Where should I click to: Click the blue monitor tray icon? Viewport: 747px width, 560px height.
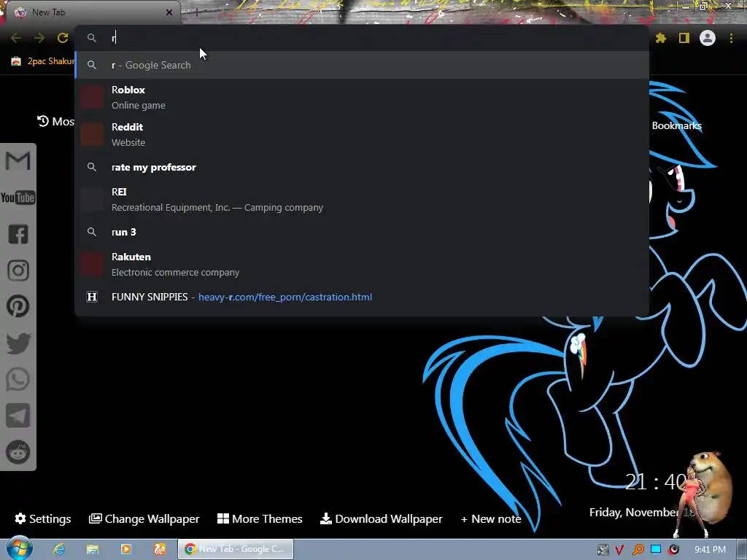[x=656, y=550]
